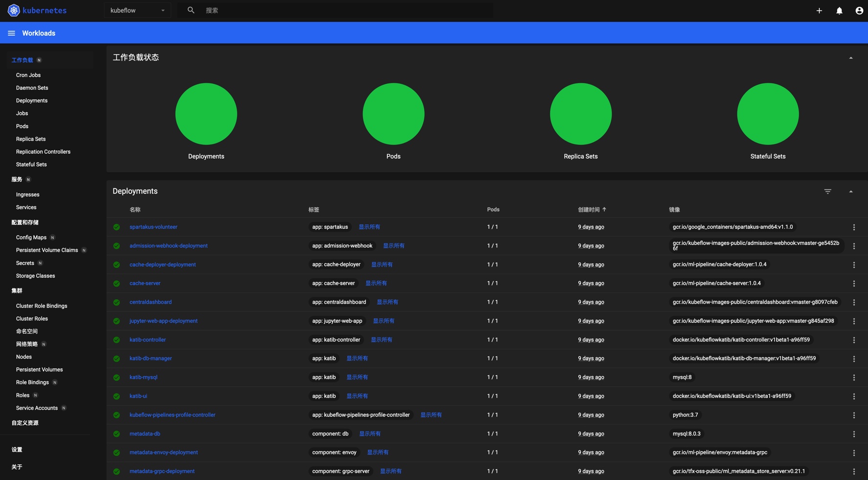Image resolution: width=868 pixels, height=480 pixels.
Task: Click the 工作负载 sidebar heading
Action: [x=23, y=60]
